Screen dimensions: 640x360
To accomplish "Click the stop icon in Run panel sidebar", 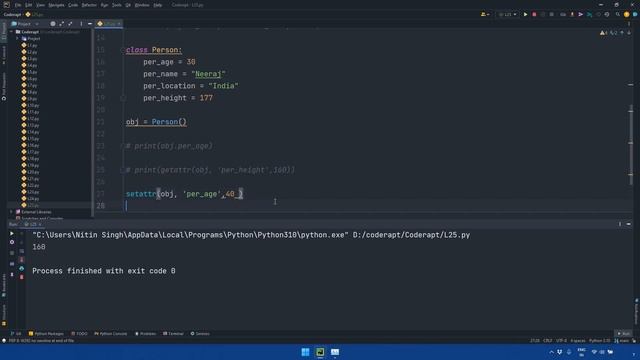I will (12, 253).
